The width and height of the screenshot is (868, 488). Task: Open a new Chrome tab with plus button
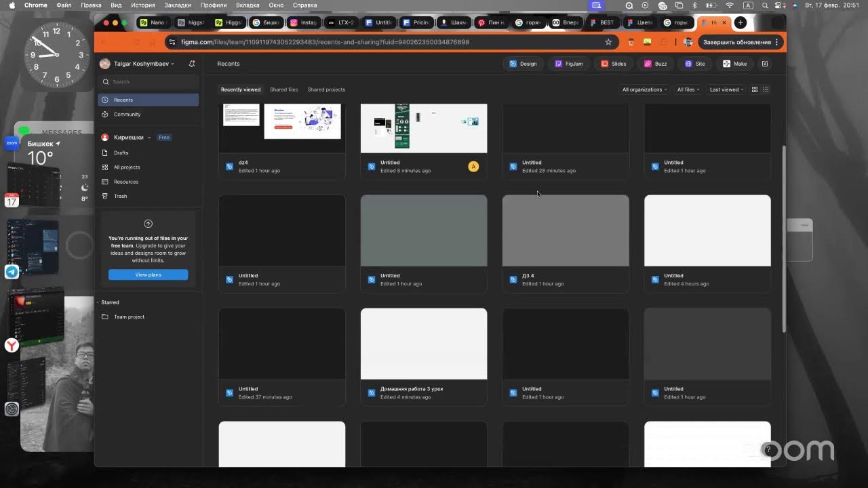click(741, 22)
